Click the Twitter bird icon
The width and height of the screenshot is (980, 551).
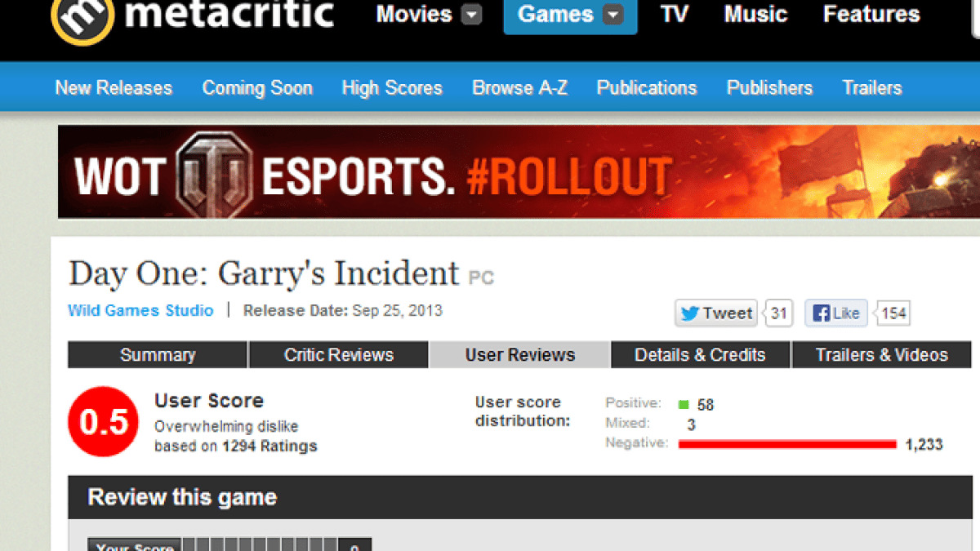click(x=690, y=313)
